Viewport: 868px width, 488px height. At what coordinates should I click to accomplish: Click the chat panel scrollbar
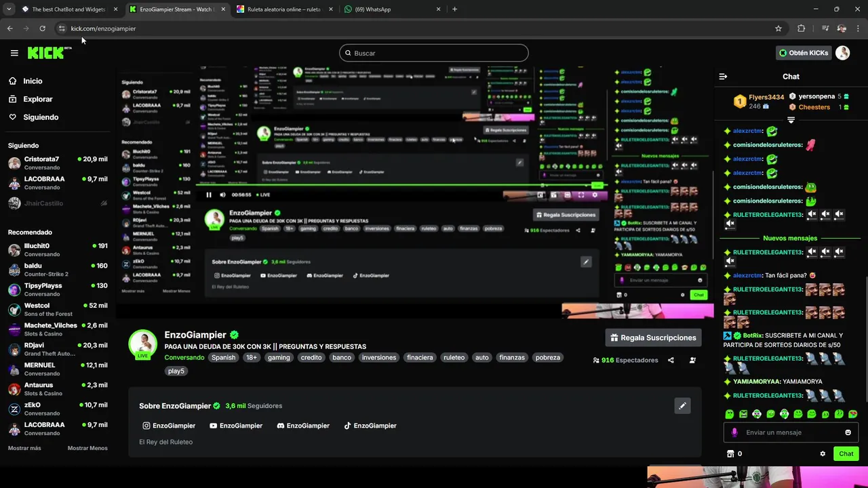(x=865, y=339)
